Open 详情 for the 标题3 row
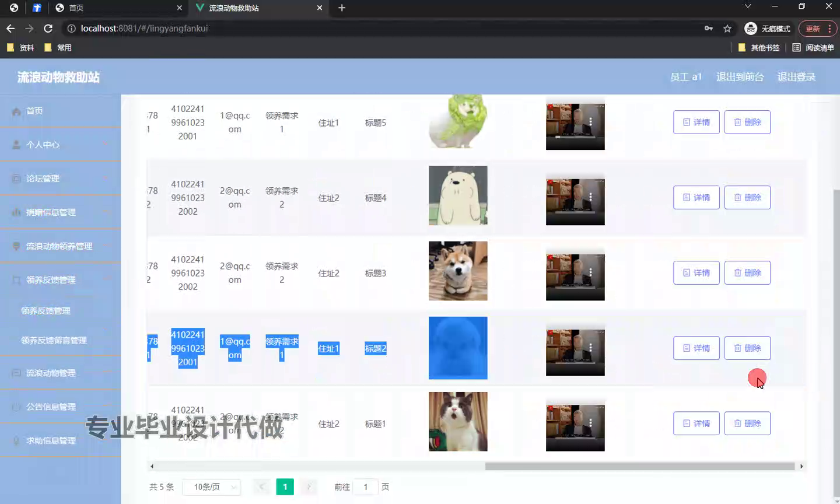Screen dimensions: 840x504 [696, 272]
